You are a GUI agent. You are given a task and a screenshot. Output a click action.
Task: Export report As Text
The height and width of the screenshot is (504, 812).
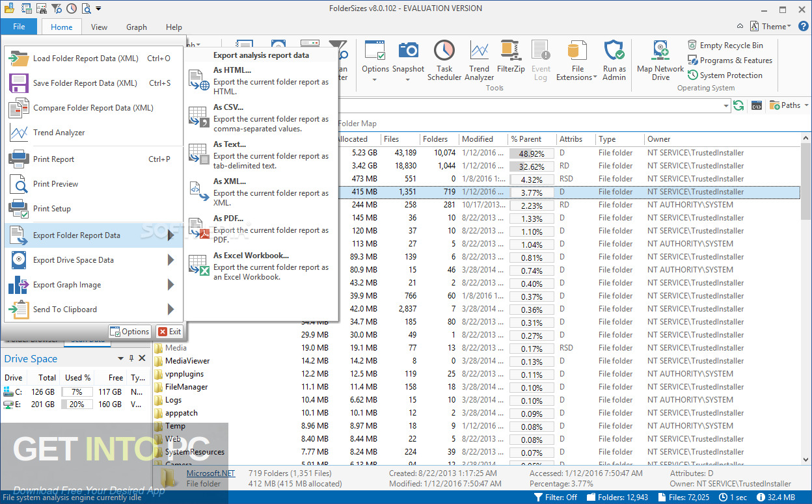[262, 154]
